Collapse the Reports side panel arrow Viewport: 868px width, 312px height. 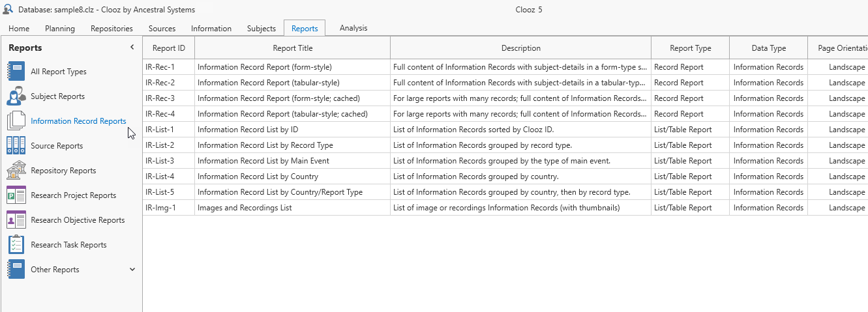(132, 48)
